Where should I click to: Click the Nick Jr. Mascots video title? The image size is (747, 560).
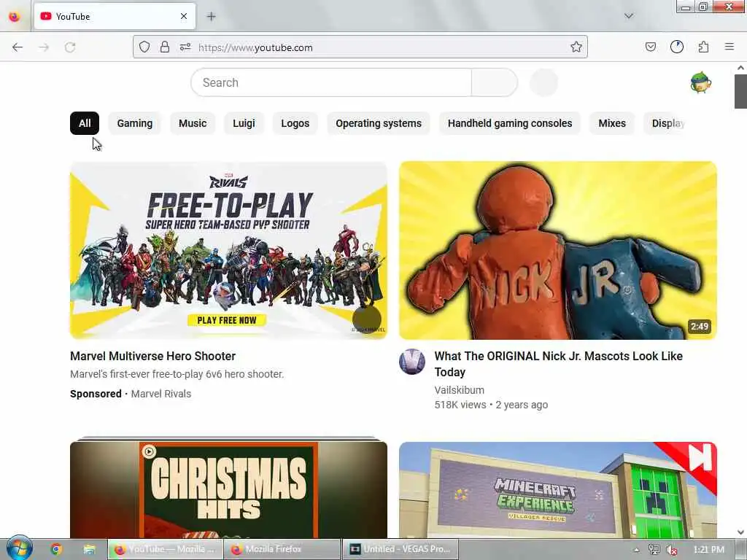pos(558,364)
